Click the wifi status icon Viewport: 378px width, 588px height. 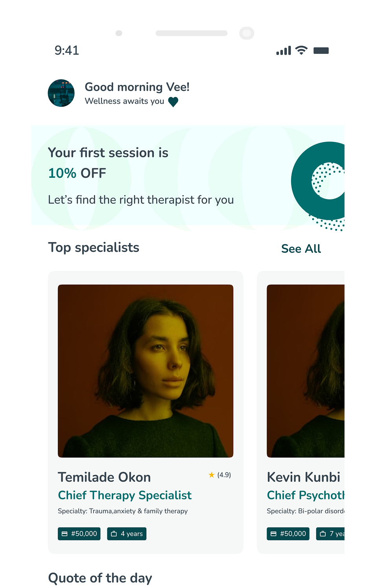[301, 50]
